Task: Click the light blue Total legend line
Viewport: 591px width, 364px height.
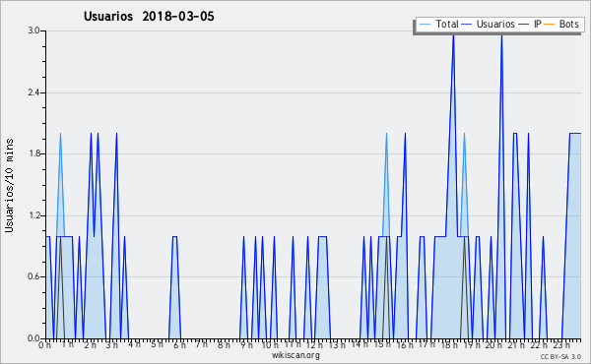Action: (425, 25)
